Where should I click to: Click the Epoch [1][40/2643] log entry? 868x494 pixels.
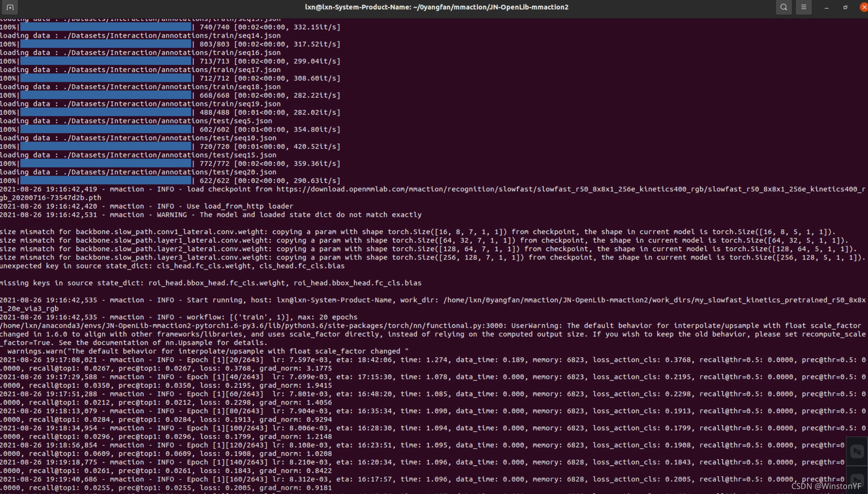pyautogui.click(x=433, y=377)
